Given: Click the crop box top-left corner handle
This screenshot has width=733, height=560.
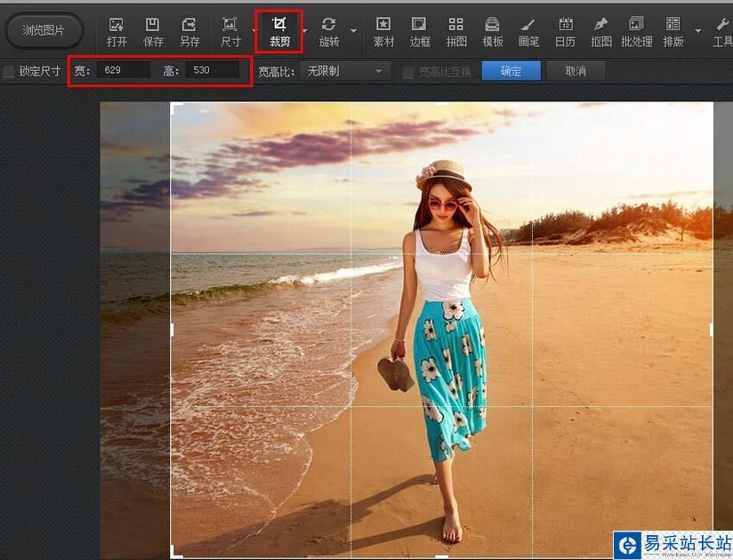Looking at the screenshot, I should tap(173, 107).
